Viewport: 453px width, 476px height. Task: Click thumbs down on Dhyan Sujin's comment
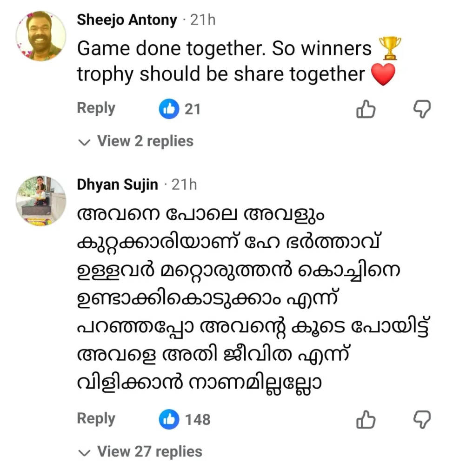tap(422, 420)
